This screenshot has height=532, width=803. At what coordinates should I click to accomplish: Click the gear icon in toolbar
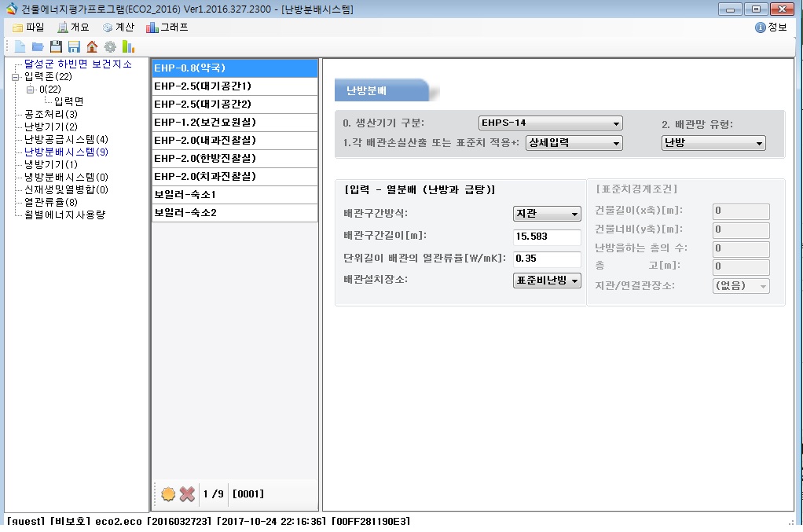tap(110, 46)
